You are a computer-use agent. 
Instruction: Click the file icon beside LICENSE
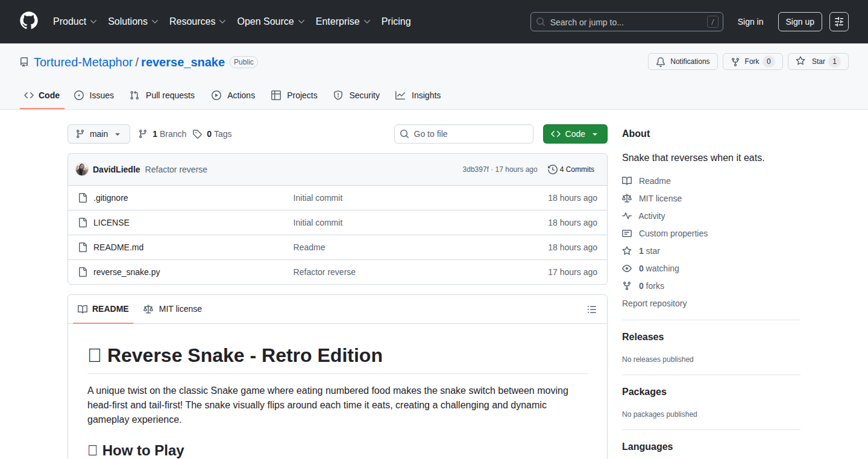point(83,223)
